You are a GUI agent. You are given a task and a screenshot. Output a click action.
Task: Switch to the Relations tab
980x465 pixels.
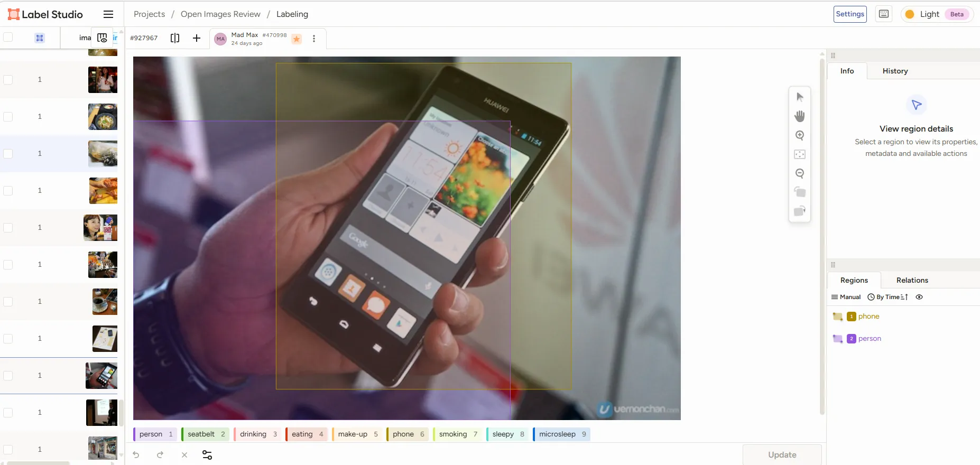(912, 280)
